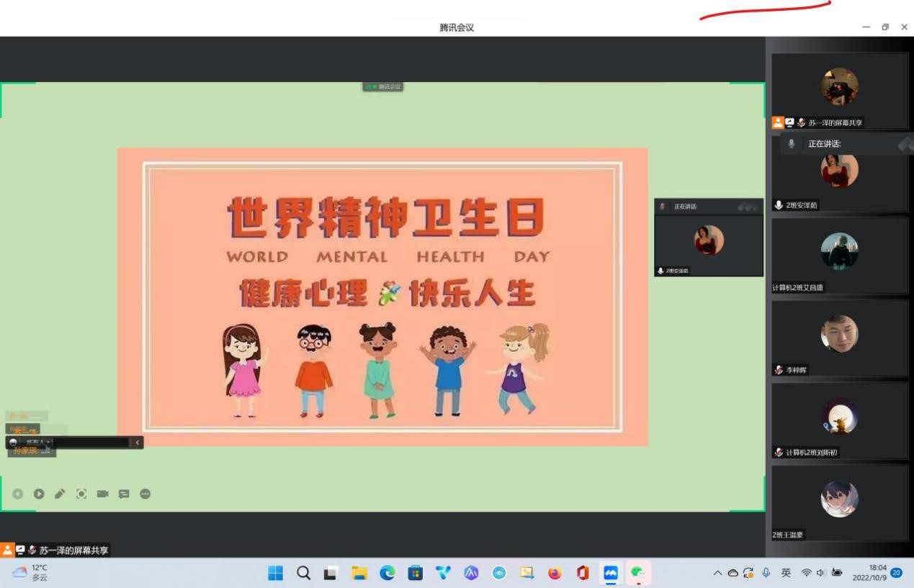
Task: Open the emoji picker in chat bar
Action: [13, 442]
